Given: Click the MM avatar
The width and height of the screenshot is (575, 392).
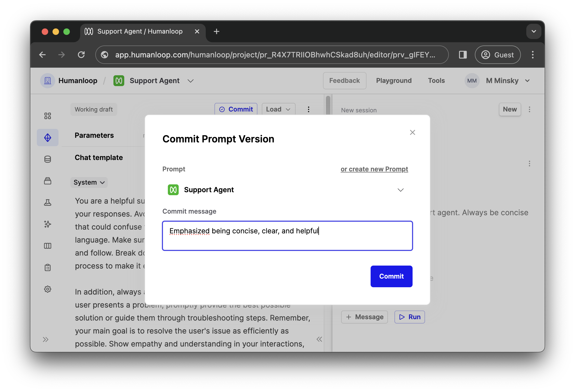Looking at the screenshot, I should pyautogui.click(x=472, y=81).
